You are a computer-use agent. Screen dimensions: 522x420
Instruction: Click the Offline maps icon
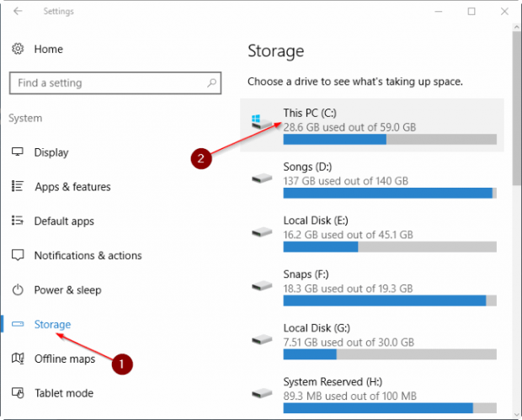coord(18,359)
